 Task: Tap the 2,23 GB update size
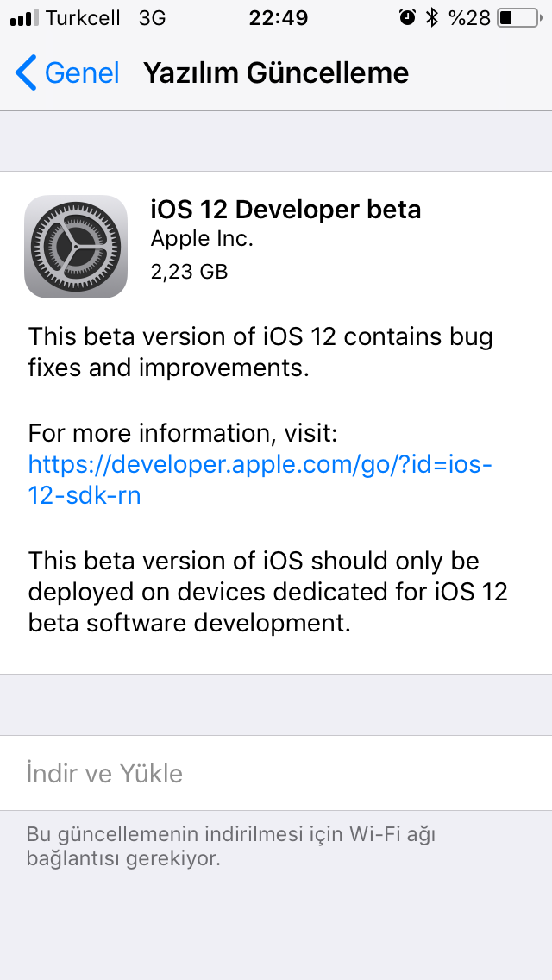coord(190,271)
